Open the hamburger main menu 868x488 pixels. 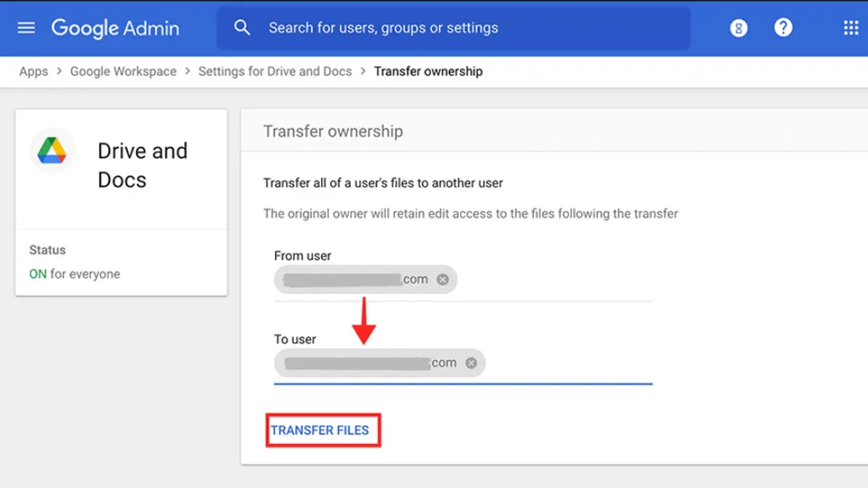(26, 27)
